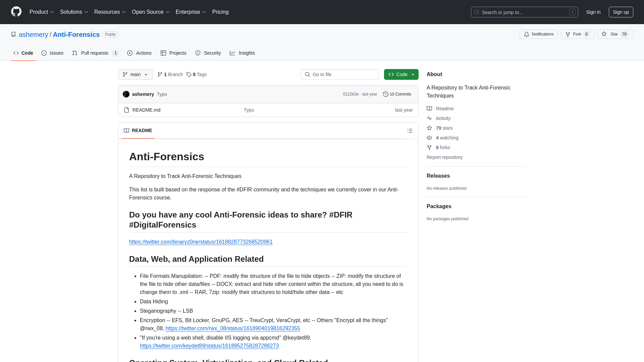Click README.md file icon

(x=126, y=110)
